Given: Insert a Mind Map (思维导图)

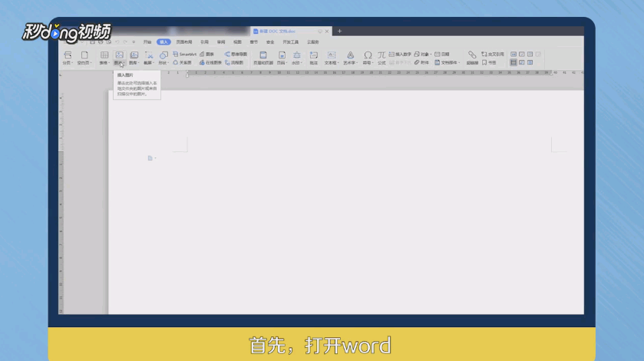Looking at the screenshot, I should coord(236,55).
